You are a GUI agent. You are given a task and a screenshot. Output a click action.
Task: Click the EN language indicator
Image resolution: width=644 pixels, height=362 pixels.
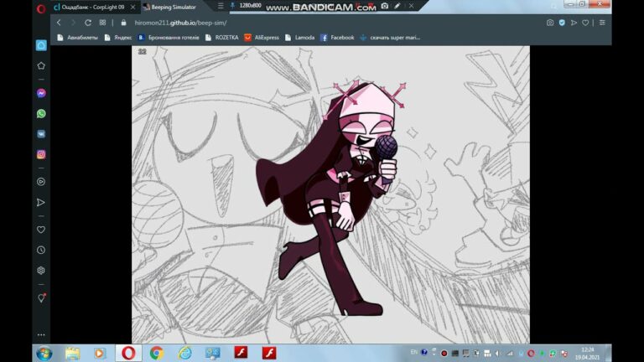[x=414, y=352]
